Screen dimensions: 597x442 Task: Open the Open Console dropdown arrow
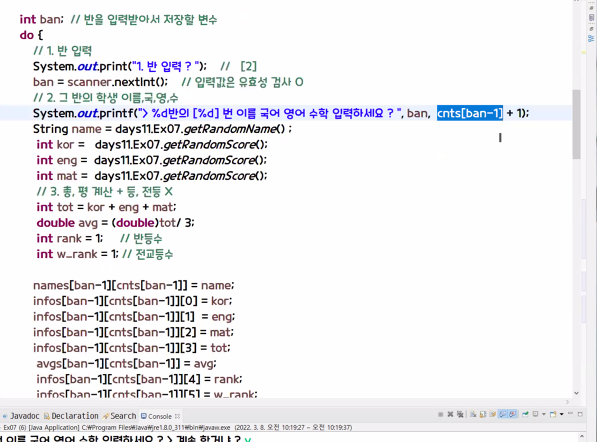562,414
